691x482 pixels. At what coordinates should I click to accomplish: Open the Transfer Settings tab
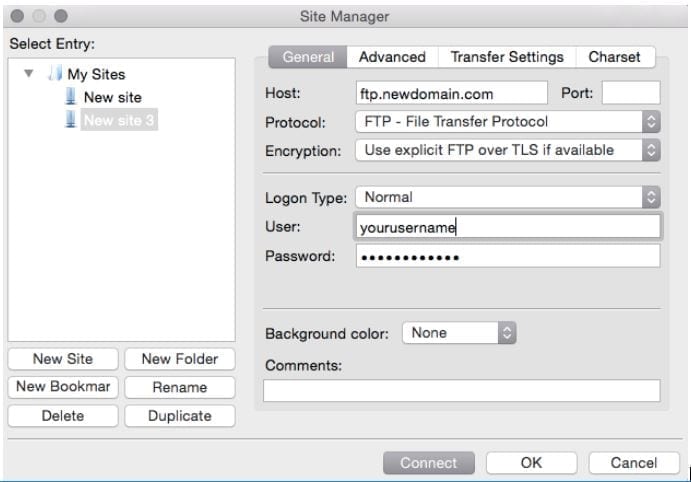507,57
